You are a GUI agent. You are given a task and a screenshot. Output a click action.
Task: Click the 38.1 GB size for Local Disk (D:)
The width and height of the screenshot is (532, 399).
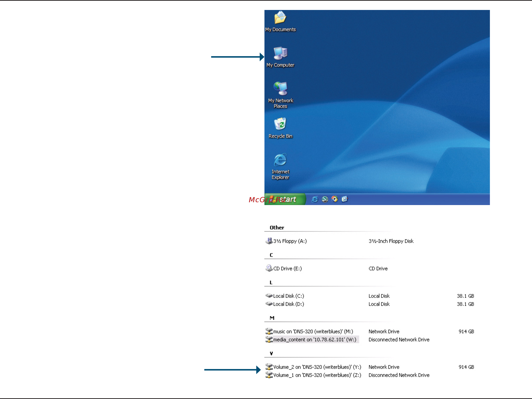point(465,304)
